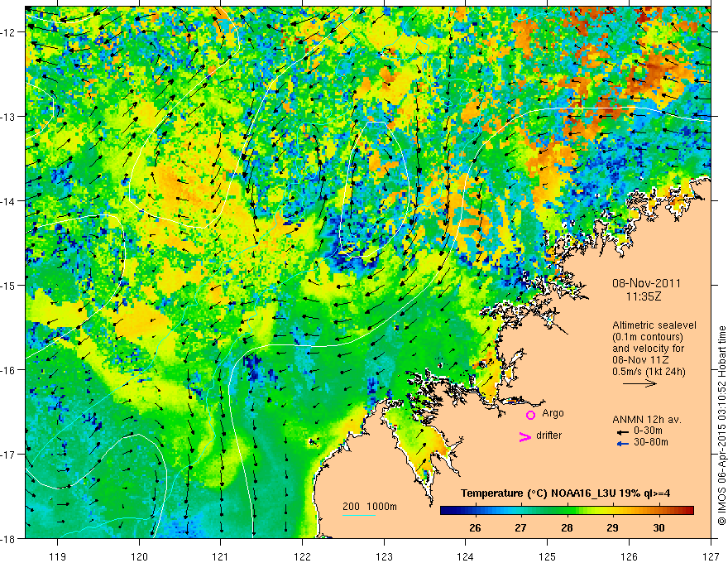Click the drifter legend label
Viewport: 728px width, 563px height.
click(548, 435)
